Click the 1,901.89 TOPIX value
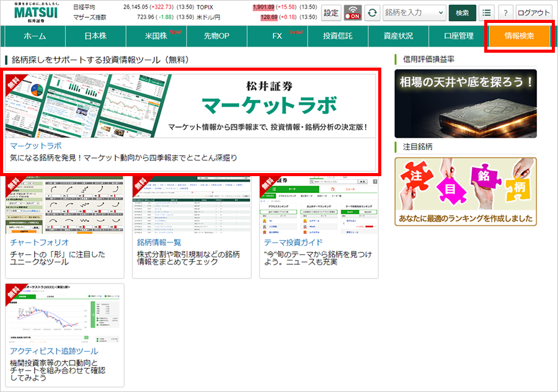Viewport: 558px width, 392px height. click(263, 7)
